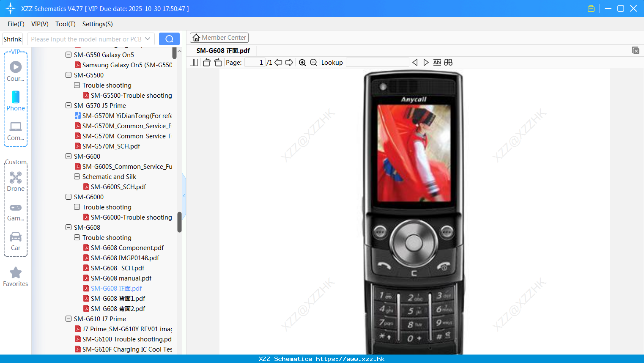Open the Settings(S) menu
The height and width of the screenshot is (363, 644).
coord(98,24)
